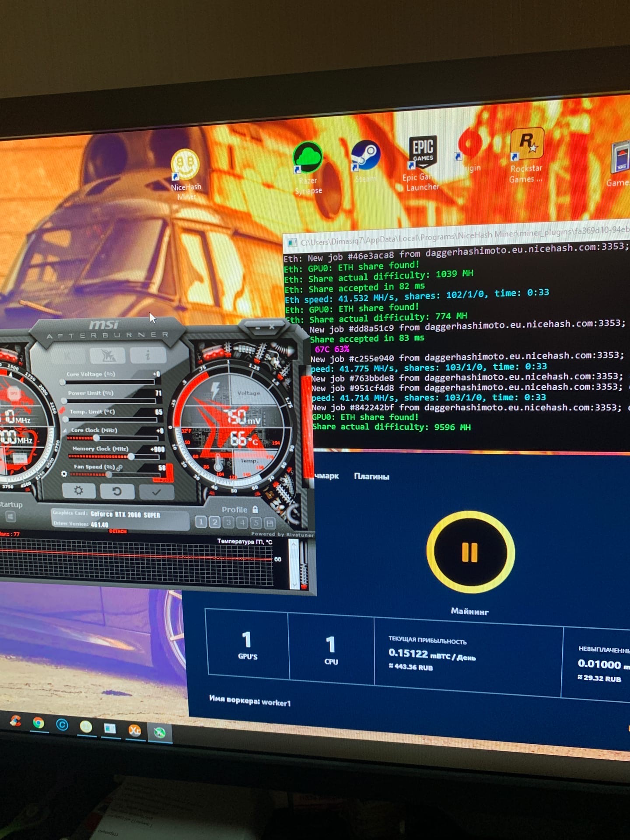Viewport: 630px width, 840px height.
Task: Click the GeForce RTX 2060 SUPER text
Action: [x=126, y=514]
